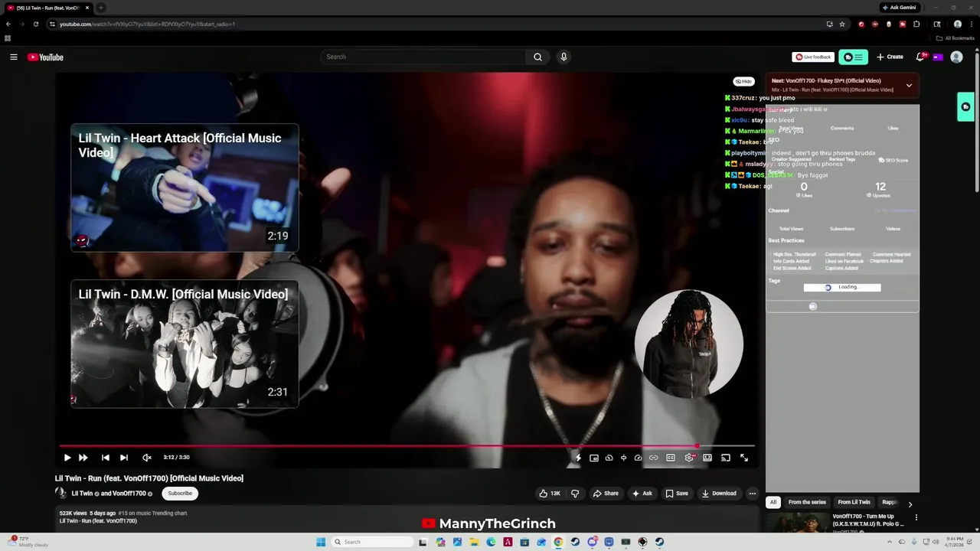Open more actions three-dot menu
Image resolution: width=980 pixels, height=551 pixels.
(753, 494)
